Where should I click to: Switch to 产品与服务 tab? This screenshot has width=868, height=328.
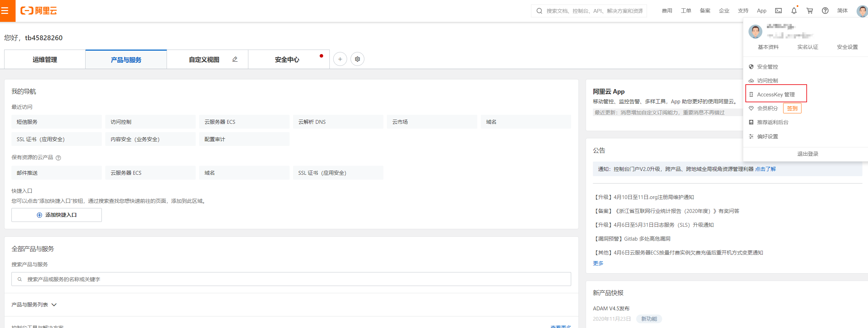(x=126, y=60)
